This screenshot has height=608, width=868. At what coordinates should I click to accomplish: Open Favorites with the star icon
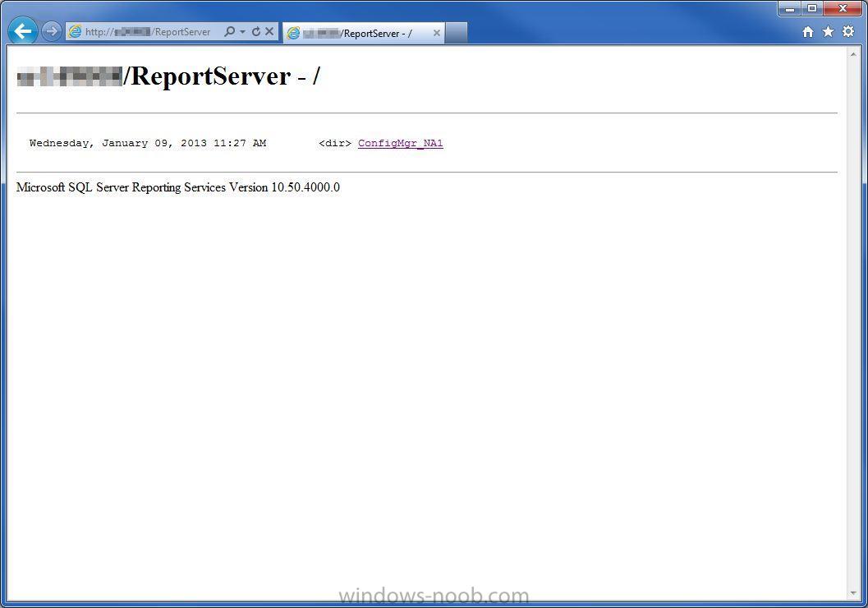point(828,31)
